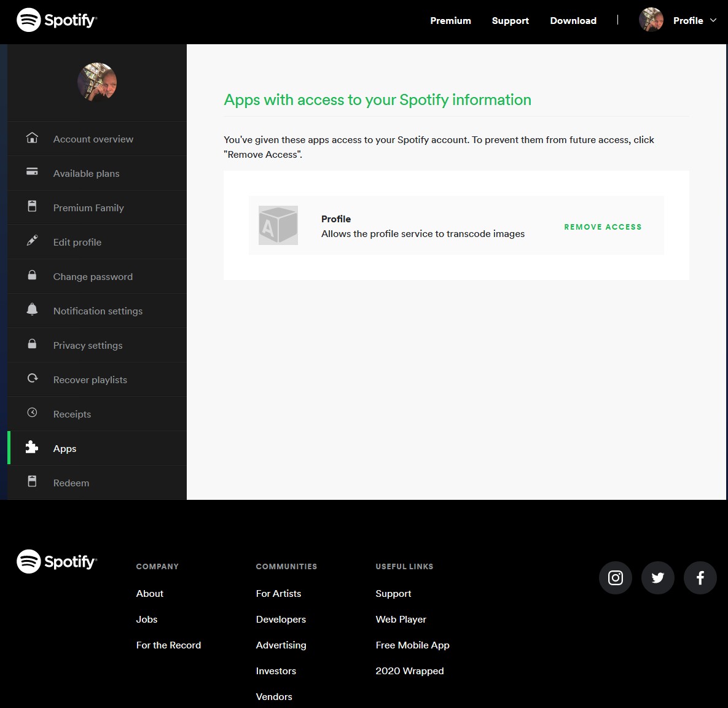This screenshot has width=728, height=708.
Task: Open the About footer link
Action: pyautogui.click(x=149, y=593)
